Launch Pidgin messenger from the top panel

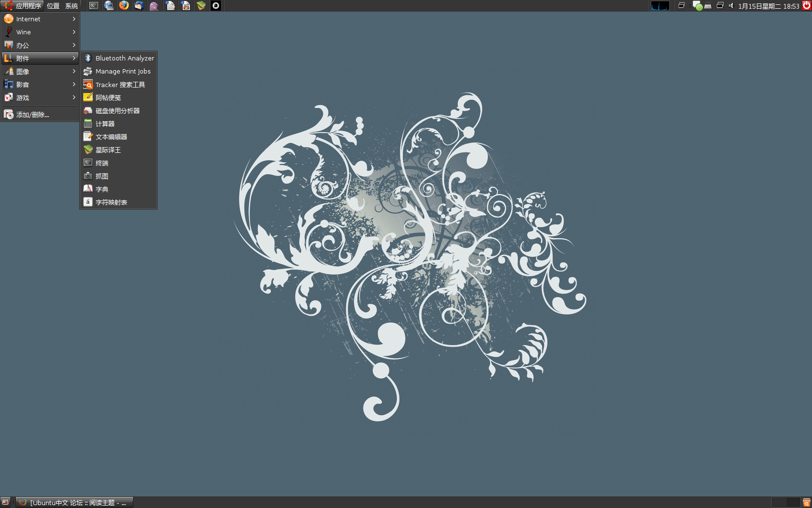(x=154, y=6)
